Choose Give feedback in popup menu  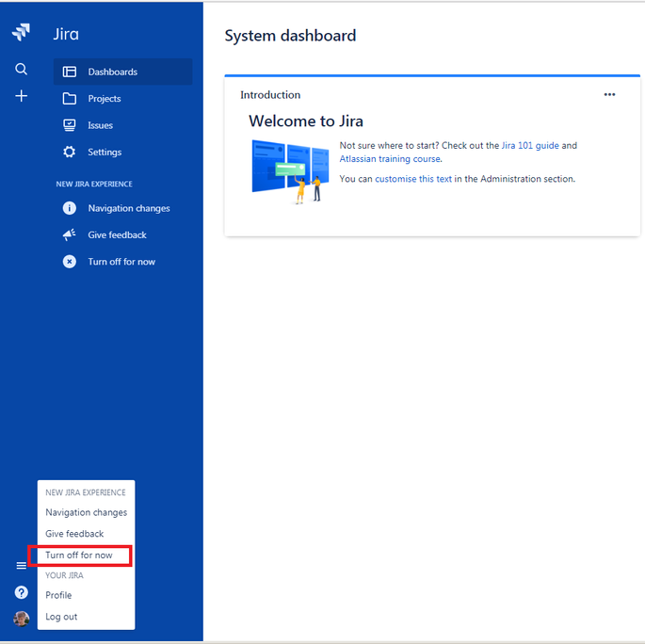pyautogui.click(x=86, y=534)
